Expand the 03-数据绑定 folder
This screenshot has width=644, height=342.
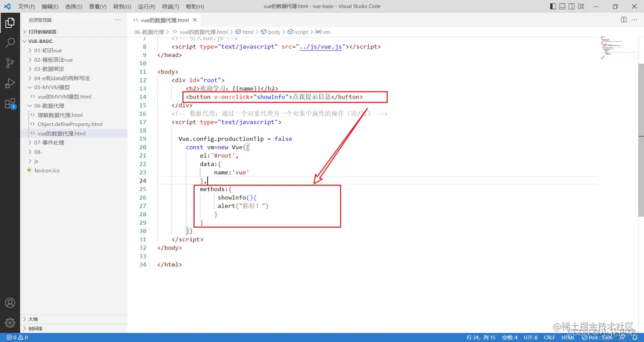coord(74,69)
